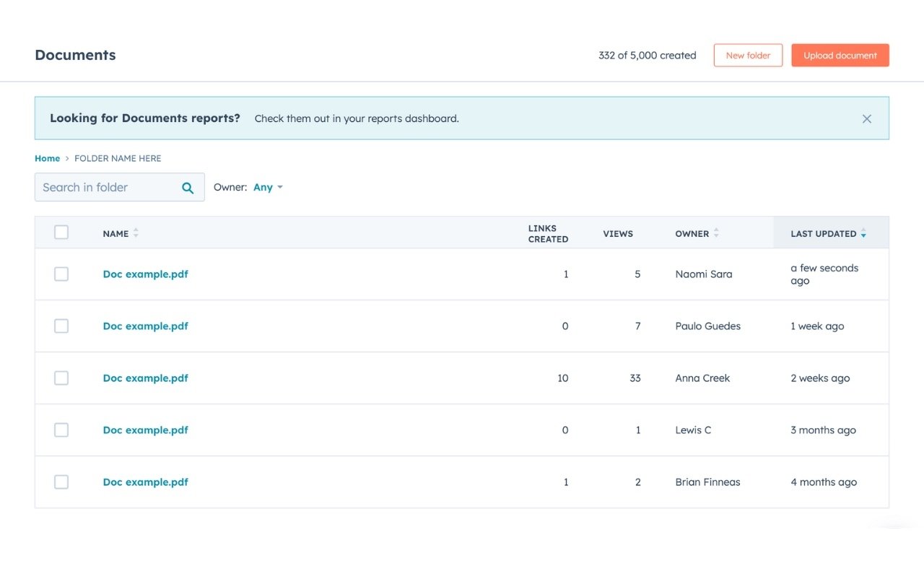Viewport: 924px width, 587px height.
Task: Open the Last Updated sorting chevron
Action: [x=863, y=233]
